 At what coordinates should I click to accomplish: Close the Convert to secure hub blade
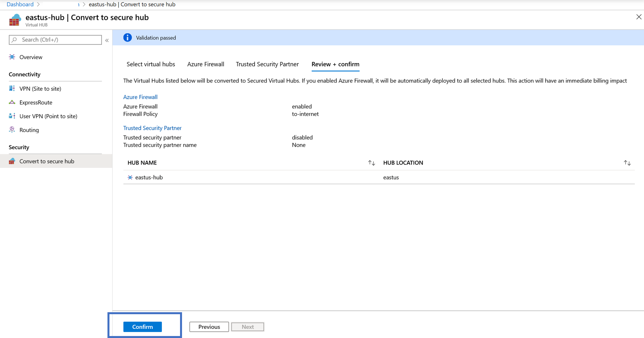pos(639,17)
